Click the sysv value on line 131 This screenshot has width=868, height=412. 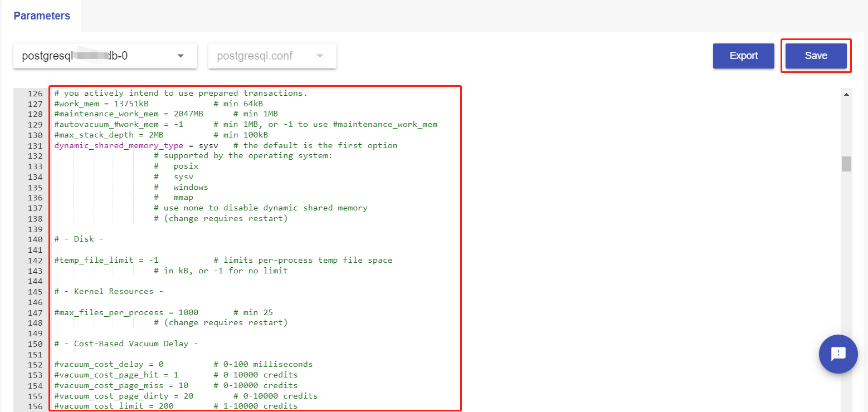[208, 145]
